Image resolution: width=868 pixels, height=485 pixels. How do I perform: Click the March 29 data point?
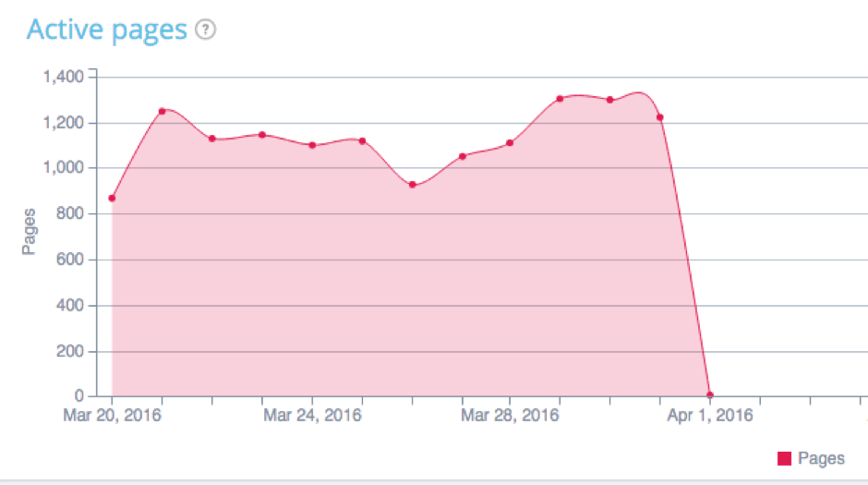point(560,99)
